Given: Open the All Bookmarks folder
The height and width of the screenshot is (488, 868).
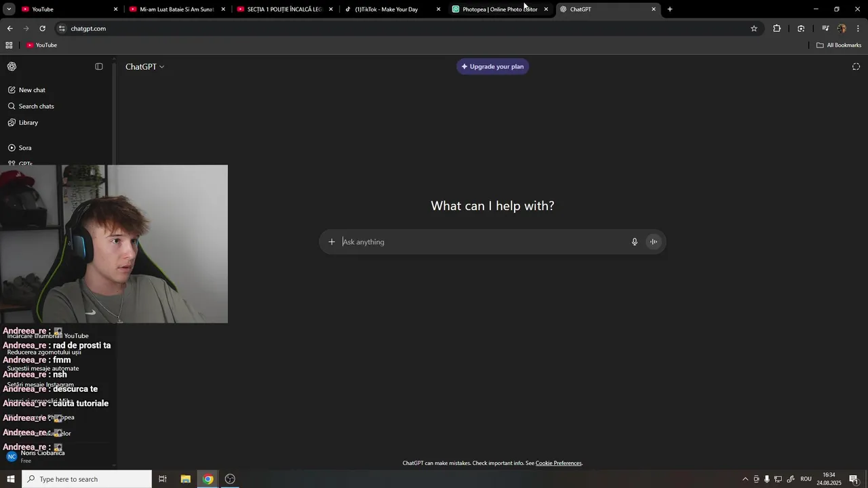Looking at the screenshot, I should pos(839,45).
